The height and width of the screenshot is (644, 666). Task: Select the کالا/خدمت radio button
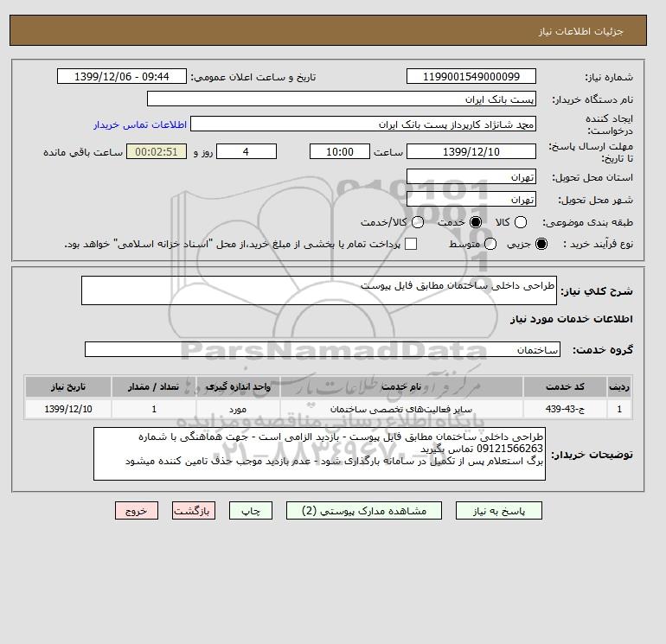pyautogui.click(x=418, y=222)
